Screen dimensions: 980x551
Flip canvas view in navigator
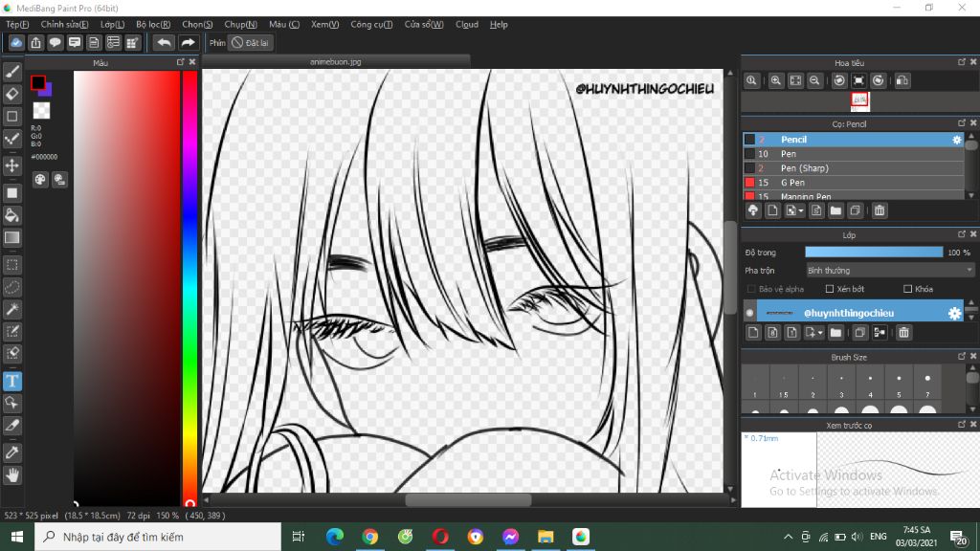pyautogui.click(x=902, y=80)
